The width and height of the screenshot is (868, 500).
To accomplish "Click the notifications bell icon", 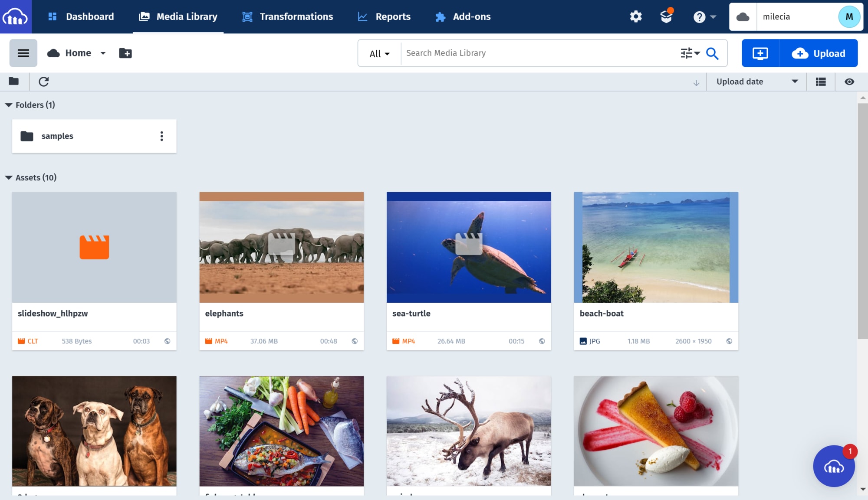I will (666, 16).
